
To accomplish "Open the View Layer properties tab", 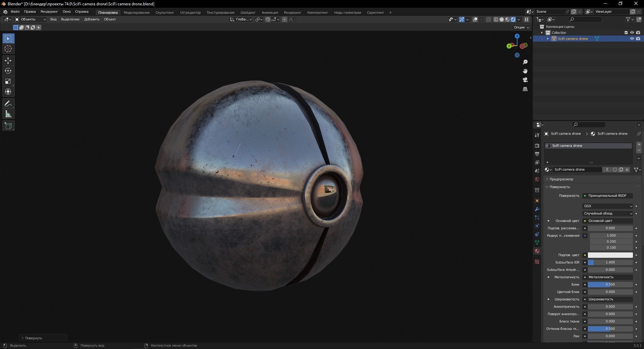I will [537, 162].
